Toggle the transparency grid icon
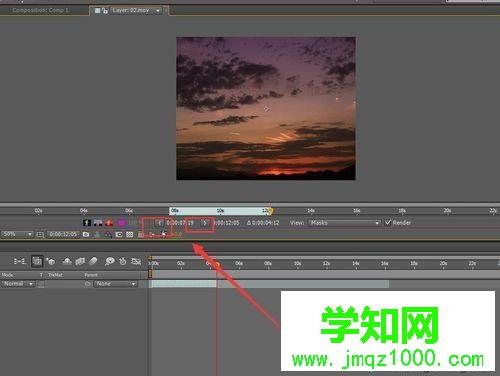 pos(130,235)
